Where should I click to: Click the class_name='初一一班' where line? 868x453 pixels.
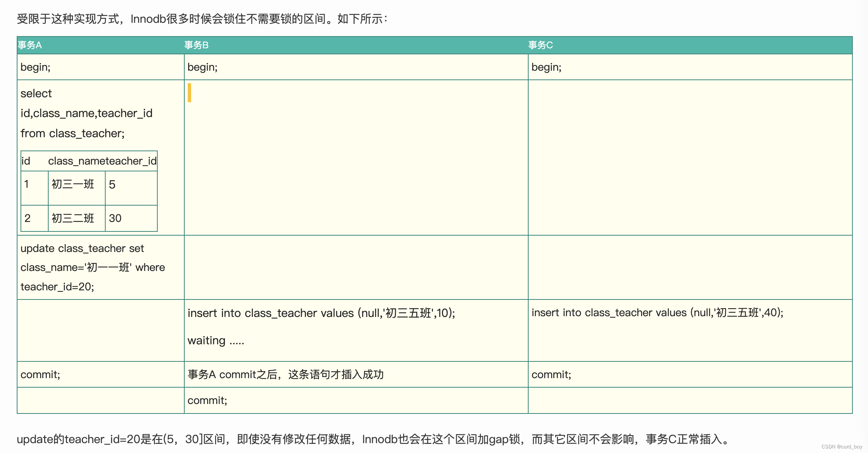point(93,268)
